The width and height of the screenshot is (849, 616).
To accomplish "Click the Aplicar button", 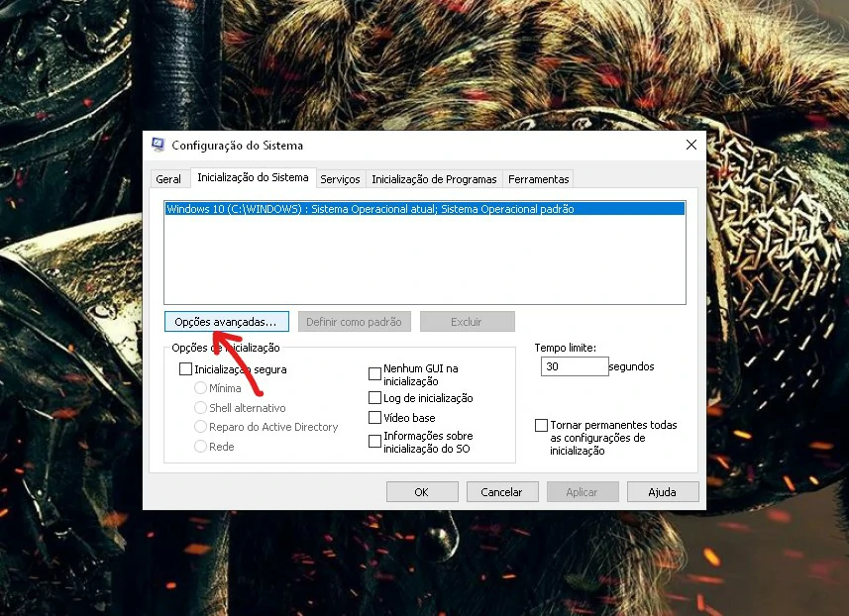I will (x=583, y=492).
